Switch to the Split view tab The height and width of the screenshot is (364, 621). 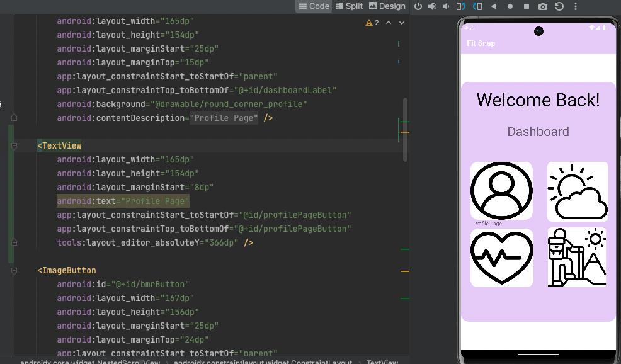(x=349, y=6)
